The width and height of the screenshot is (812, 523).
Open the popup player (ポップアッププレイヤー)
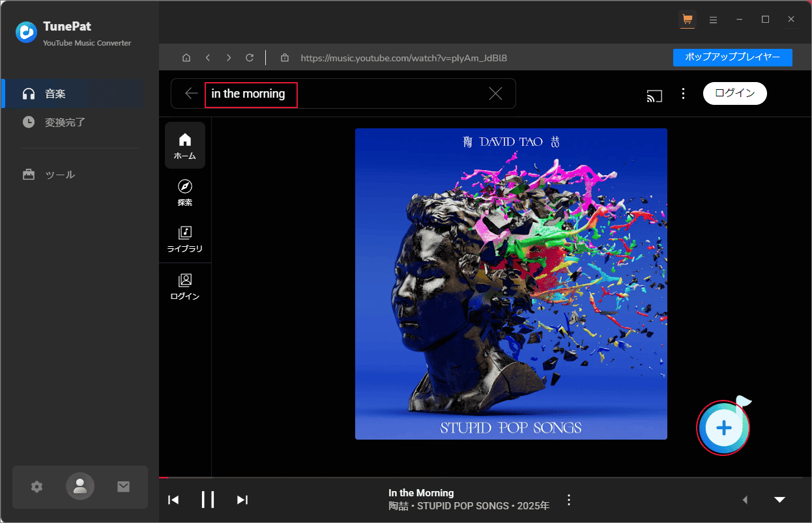pyautogui.click(x=732, y=57)
